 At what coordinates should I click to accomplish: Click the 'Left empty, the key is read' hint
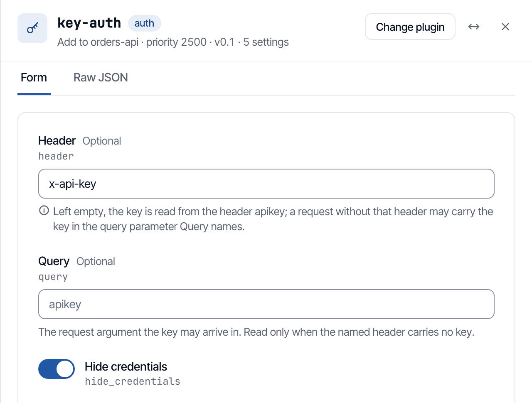tap(273, 219)
